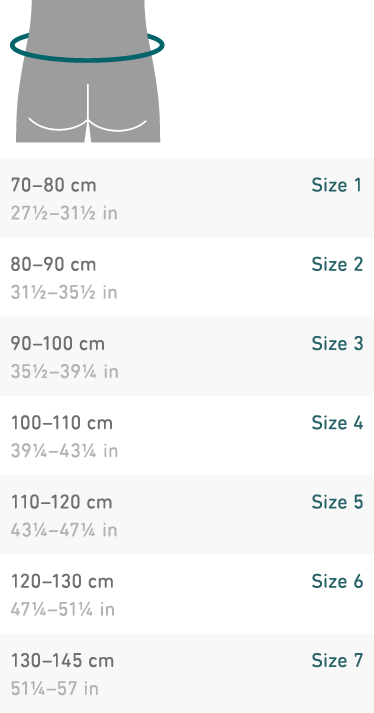Click the 70–80 cm measurement text
The width and height of the screenshot is (374, 713).
53,186
